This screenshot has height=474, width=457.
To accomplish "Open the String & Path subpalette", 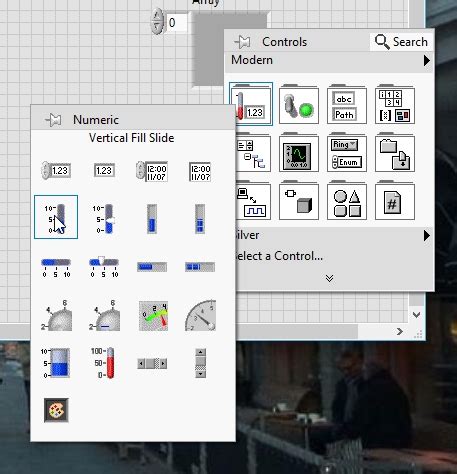I will [347, 105].
